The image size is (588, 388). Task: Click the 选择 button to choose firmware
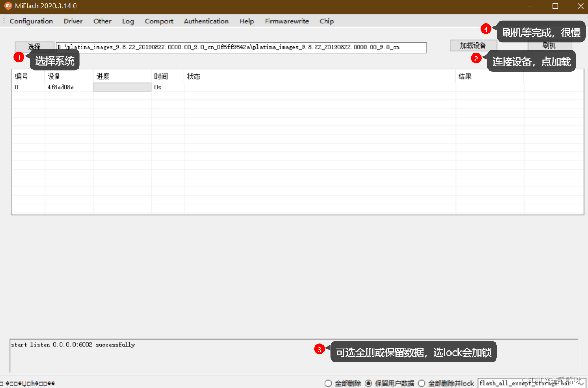pyautogui.click(x=34, y=46)
